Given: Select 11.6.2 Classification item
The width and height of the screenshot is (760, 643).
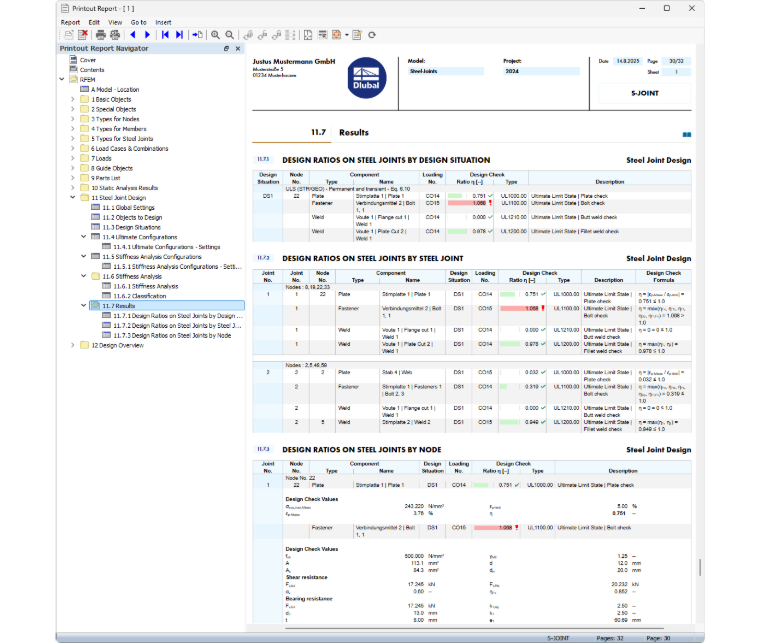Looking at the screenshot, I should coord(140,296).
